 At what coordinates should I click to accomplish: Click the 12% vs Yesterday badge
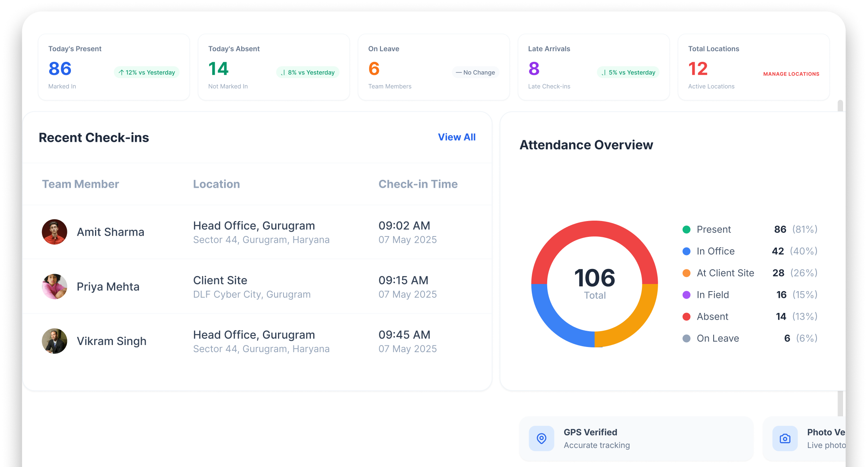pyautogui.click(x=147, y=72)
